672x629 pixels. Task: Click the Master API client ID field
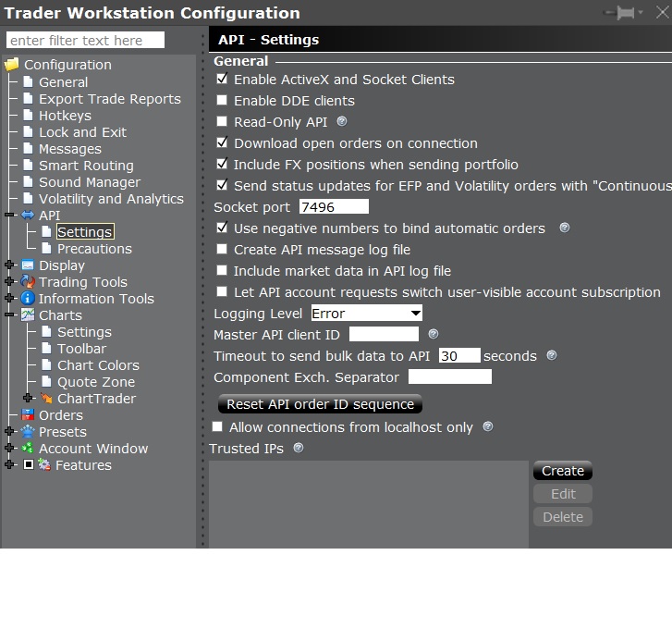[384, 334]
